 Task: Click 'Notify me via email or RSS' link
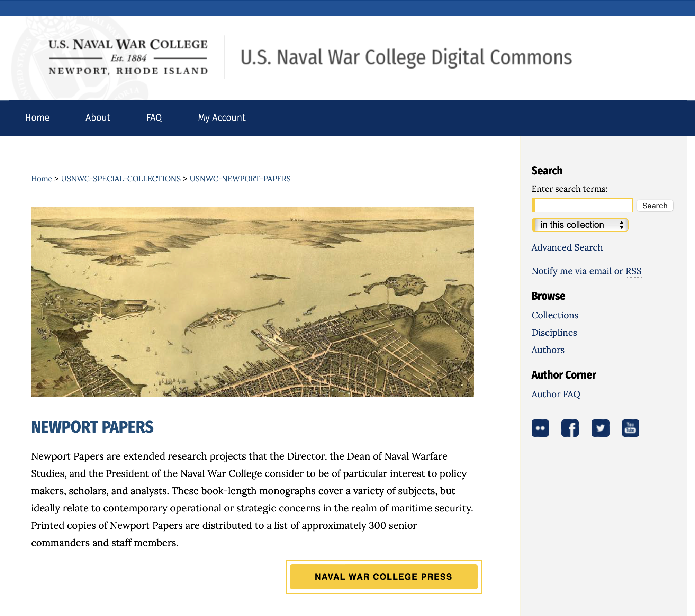point(587,271)
